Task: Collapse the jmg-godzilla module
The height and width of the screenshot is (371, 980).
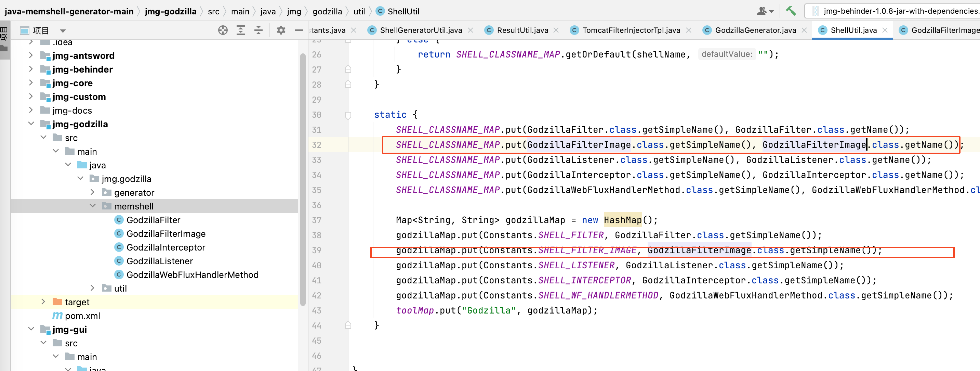Action: click(31, 124)
